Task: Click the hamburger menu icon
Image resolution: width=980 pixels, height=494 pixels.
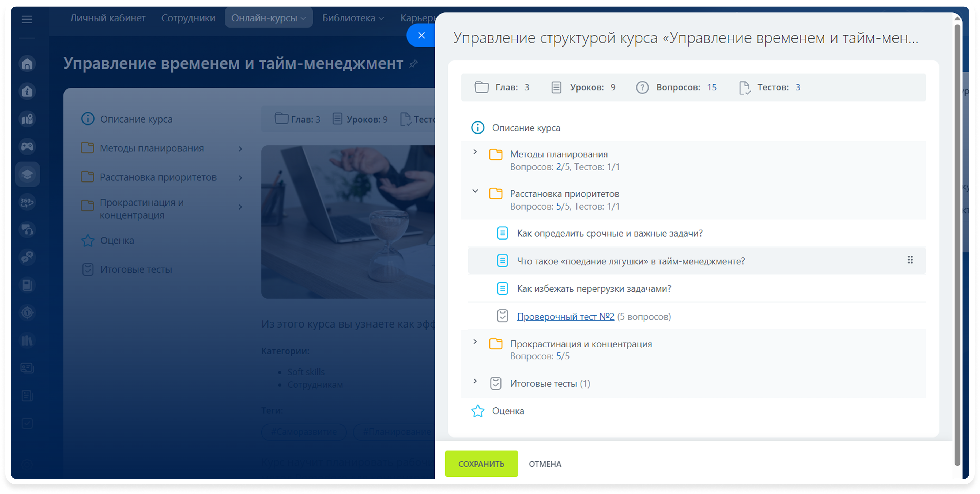Action: pos(27,19)
